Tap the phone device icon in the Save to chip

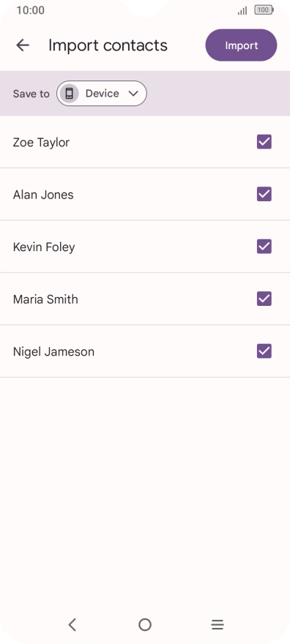(x=69, y=94)
